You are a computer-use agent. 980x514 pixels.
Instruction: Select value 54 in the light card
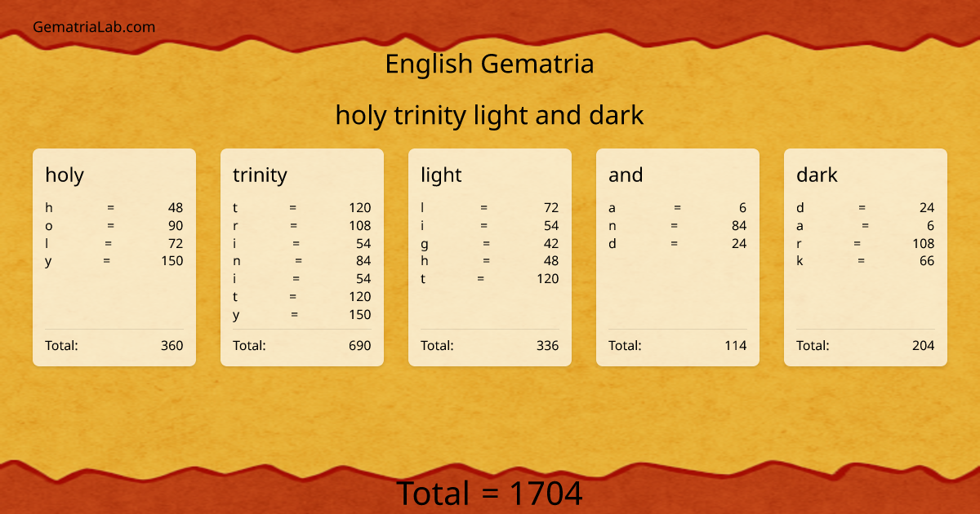tap(551, 226)
